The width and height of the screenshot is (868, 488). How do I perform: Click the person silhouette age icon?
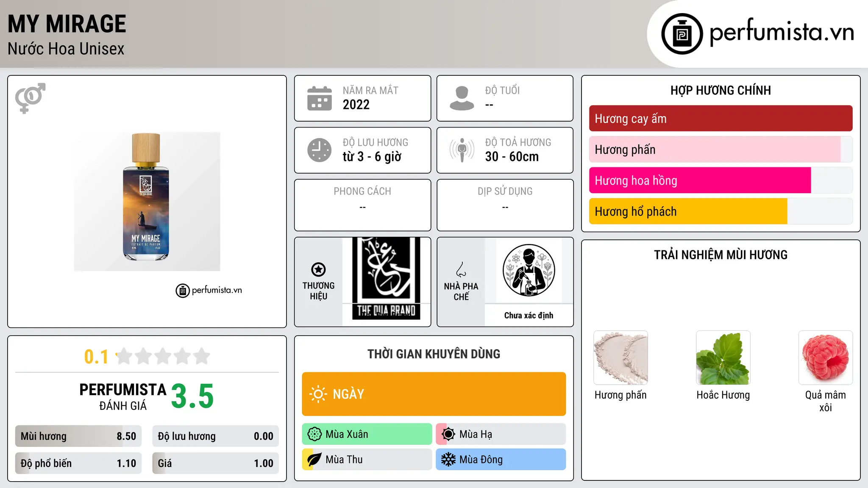(x=462, y=98)
